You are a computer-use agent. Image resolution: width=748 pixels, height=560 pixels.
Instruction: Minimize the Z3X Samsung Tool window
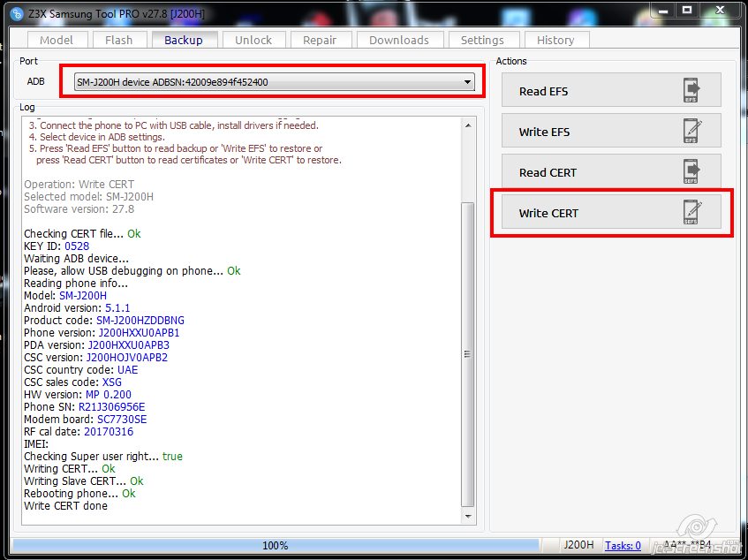coord(663,11)
